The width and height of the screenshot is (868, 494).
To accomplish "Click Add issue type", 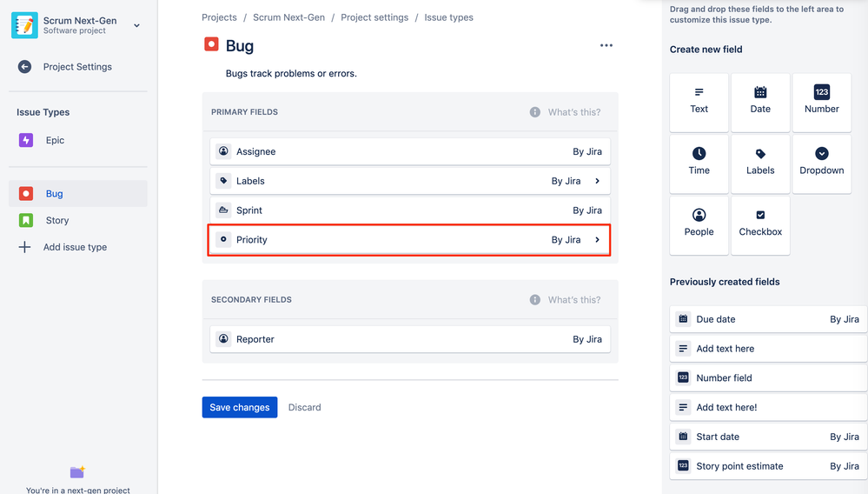I will [76, 247].
